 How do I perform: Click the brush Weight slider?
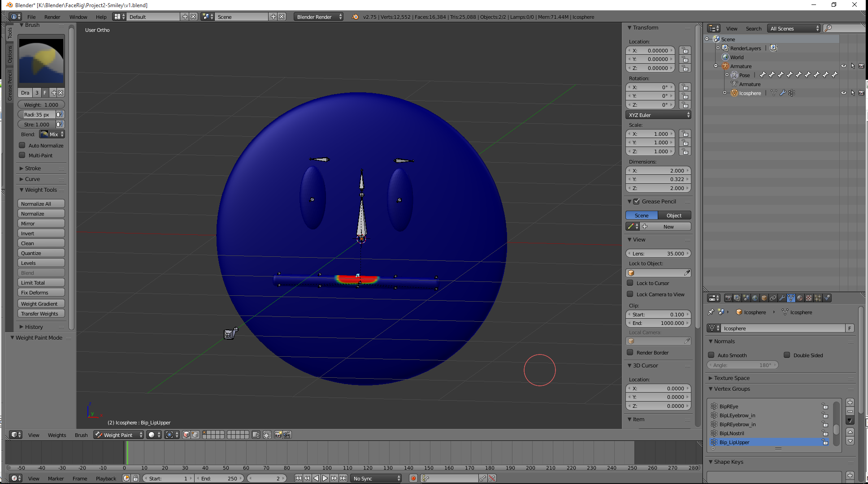click(x=41, y=104)
